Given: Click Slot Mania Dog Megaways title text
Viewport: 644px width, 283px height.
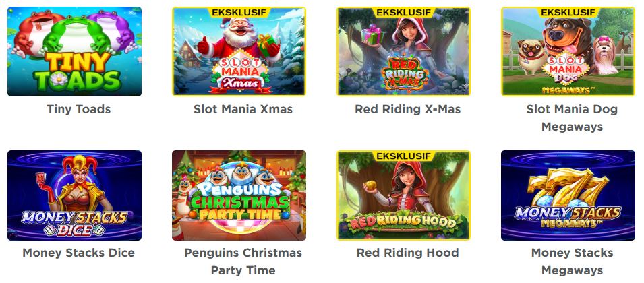Looking at the screenshot, I should pos(572,118).
